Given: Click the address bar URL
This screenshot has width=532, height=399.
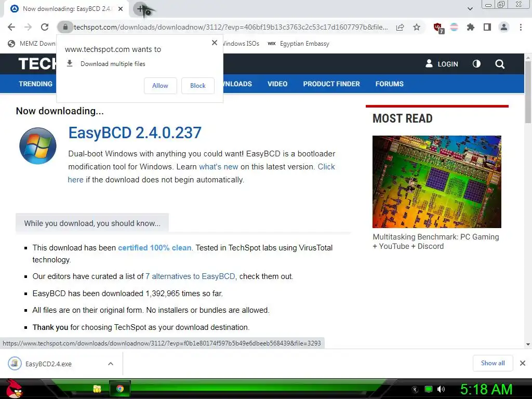Looking at the screenshot, I should point(231,27).
